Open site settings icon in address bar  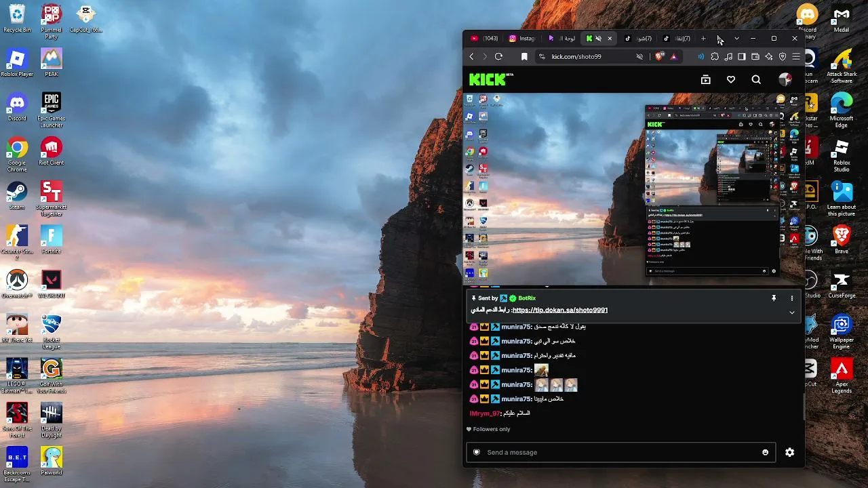pos(541,57)
